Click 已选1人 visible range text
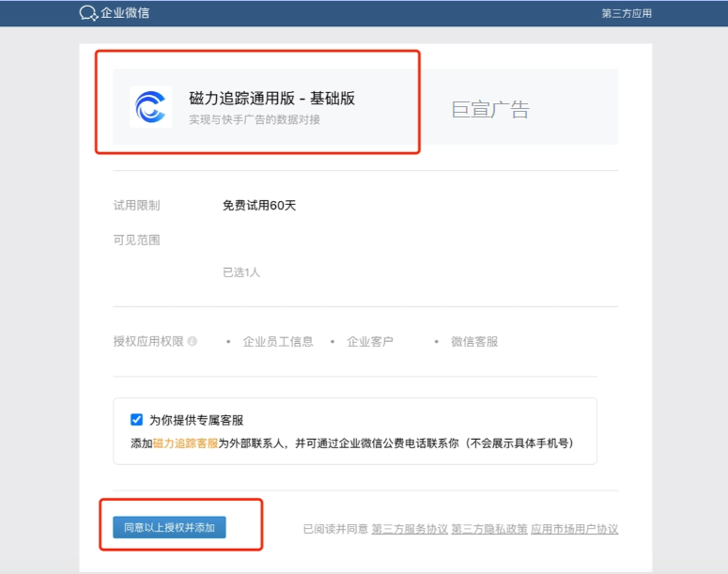This screenshot has height=574, width=728. pyautogui.click(x=241, y=272)
